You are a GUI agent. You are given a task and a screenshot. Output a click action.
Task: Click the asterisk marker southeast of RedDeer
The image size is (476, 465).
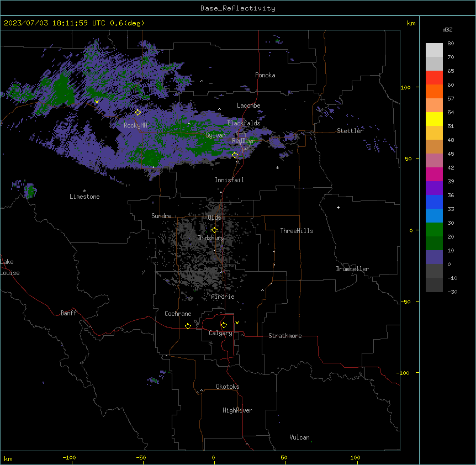coord(277,167)
